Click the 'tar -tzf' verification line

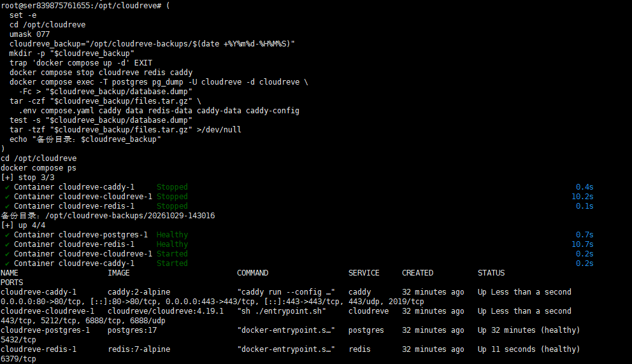point(126,130)
